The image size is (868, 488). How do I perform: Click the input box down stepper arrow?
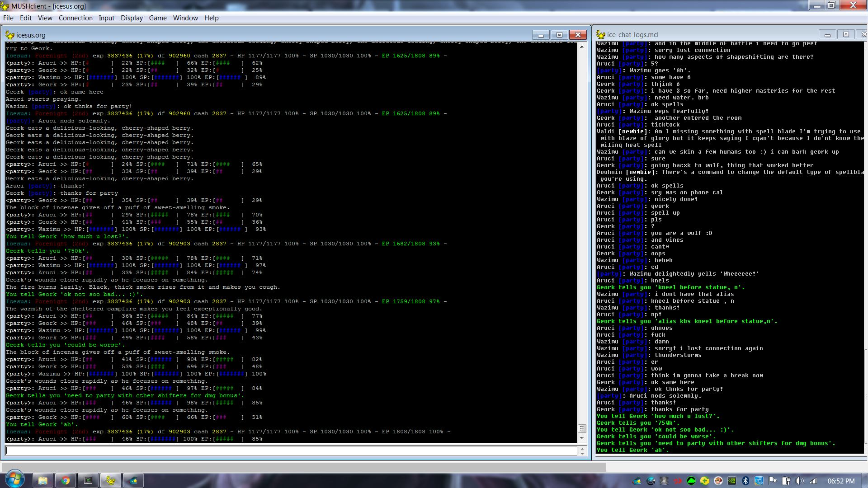click(x=582, y=453)
